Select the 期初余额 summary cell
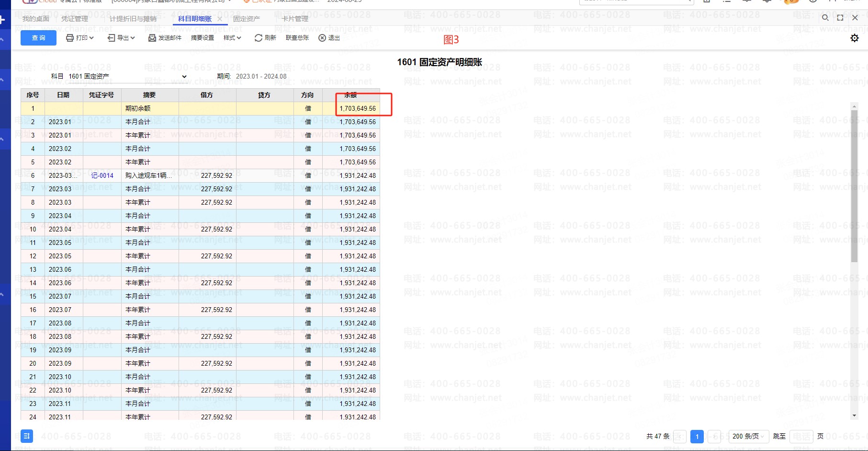Screen dimensions: 868x451 150,108
